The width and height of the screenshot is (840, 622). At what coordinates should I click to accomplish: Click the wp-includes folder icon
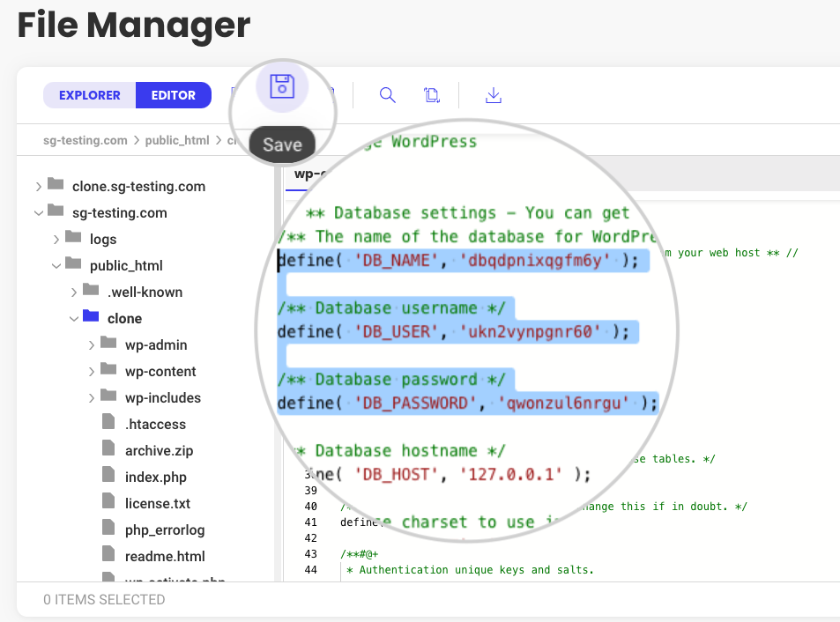pyautogui.click(x=108, y=396)
